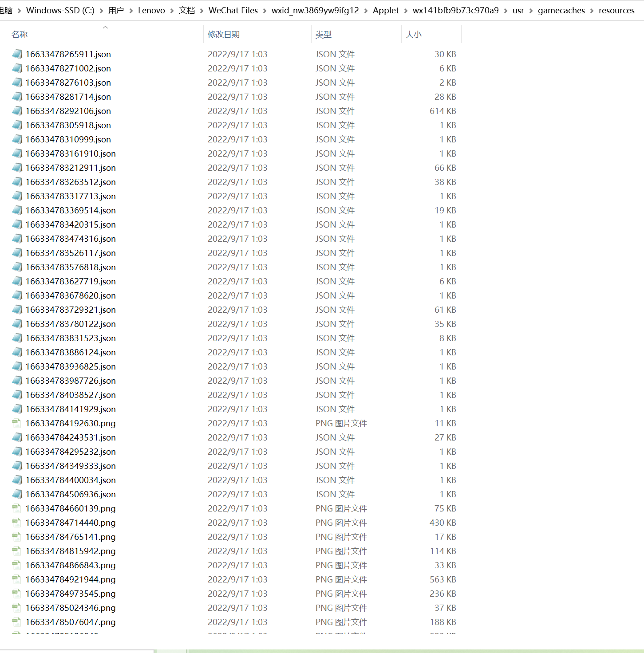Select file 166334784973545.png by its name

71,594
